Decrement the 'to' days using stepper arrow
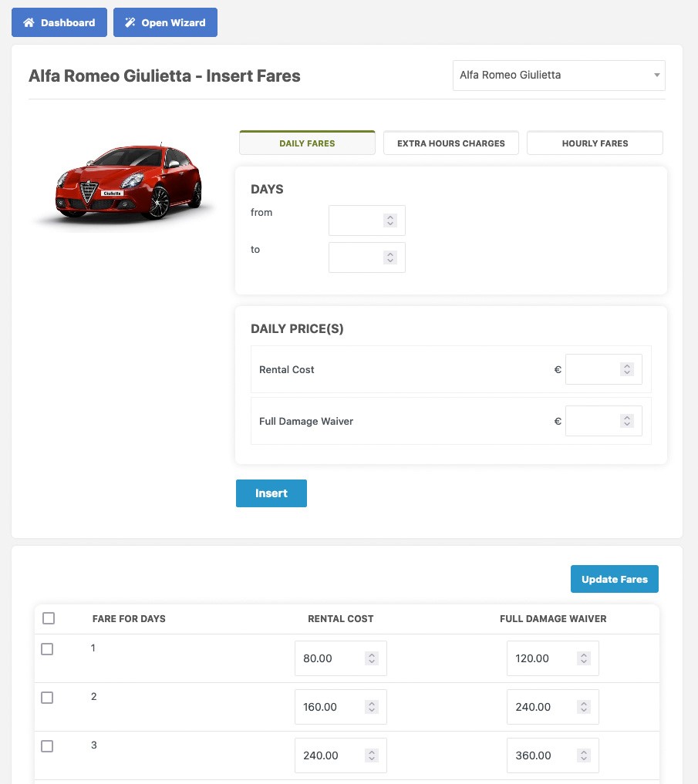 (x=390, y=261)
